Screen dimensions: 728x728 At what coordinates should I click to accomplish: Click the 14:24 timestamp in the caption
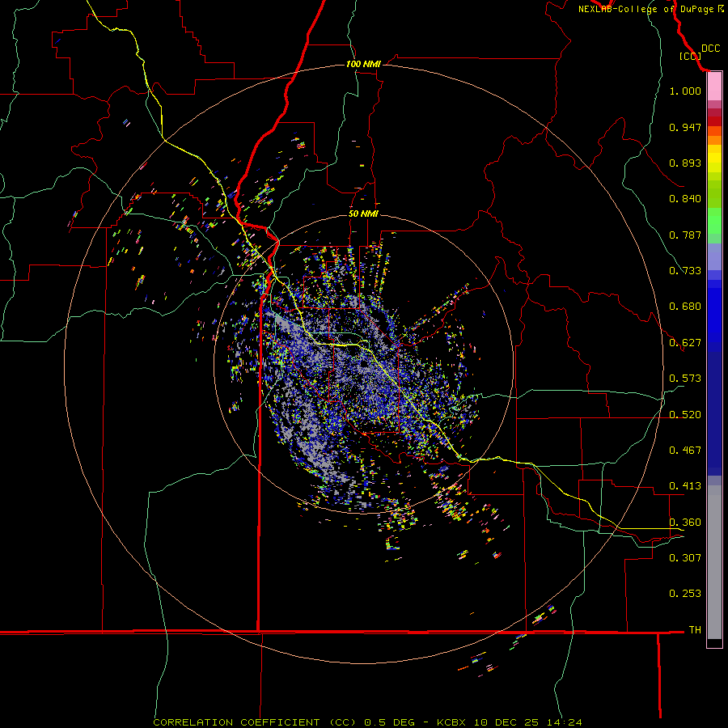click(564, 722)
